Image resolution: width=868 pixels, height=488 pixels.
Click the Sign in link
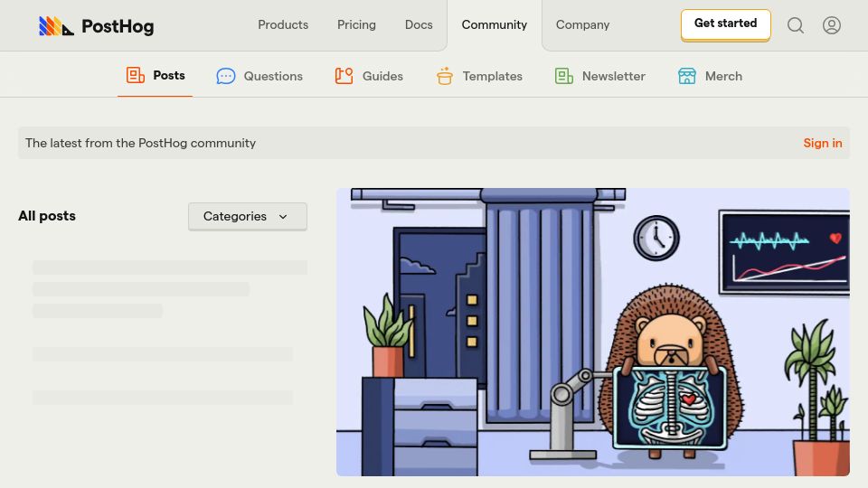click(823, 143)
